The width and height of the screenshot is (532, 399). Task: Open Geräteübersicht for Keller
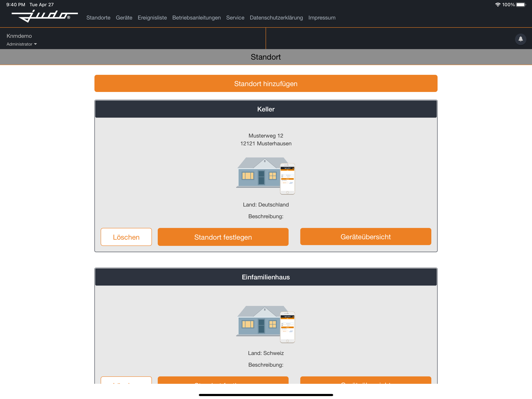(x=365, y=236)
